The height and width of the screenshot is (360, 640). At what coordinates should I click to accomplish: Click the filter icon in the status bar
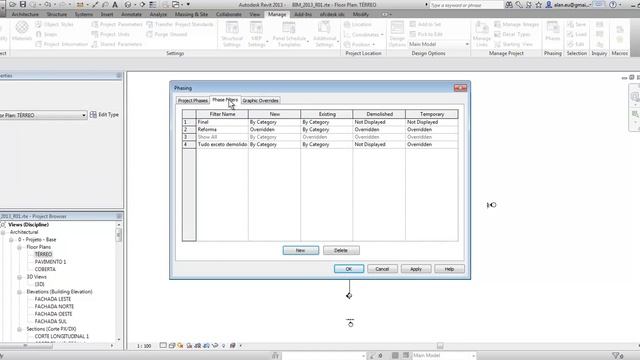[x=616, y=356]
